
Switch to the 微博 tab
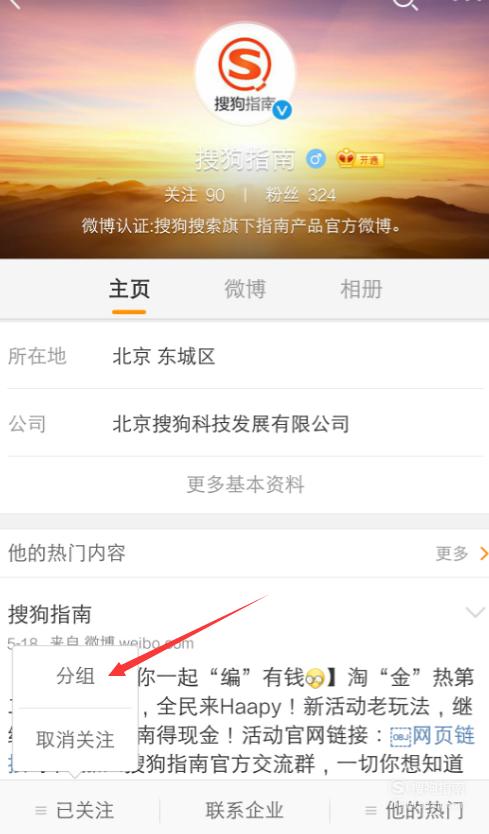point(245,289)
